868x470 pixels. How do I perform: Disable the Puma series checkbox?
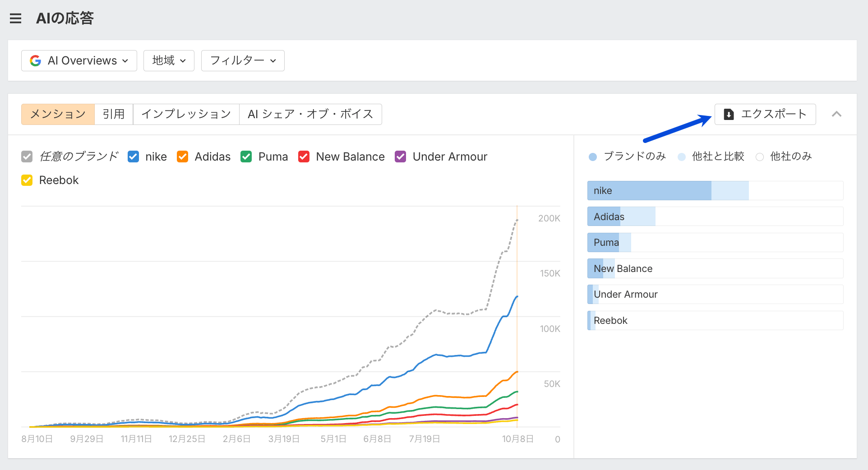point(246,157)
